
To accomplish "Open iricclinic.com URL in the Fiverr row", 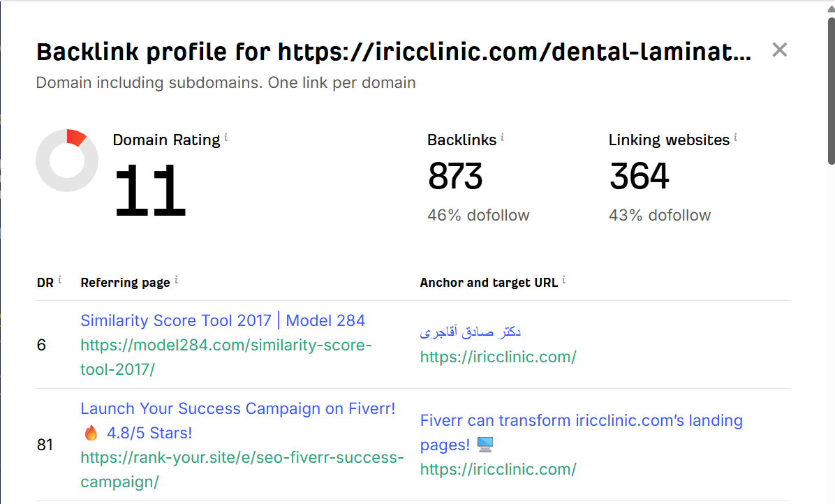I will [x=498, y=469].
